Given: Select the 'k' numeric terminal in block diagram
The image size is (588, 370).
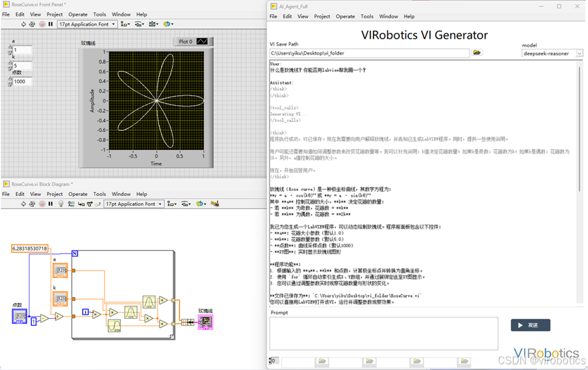Looking at the screenshot, I should pos(60,299).
